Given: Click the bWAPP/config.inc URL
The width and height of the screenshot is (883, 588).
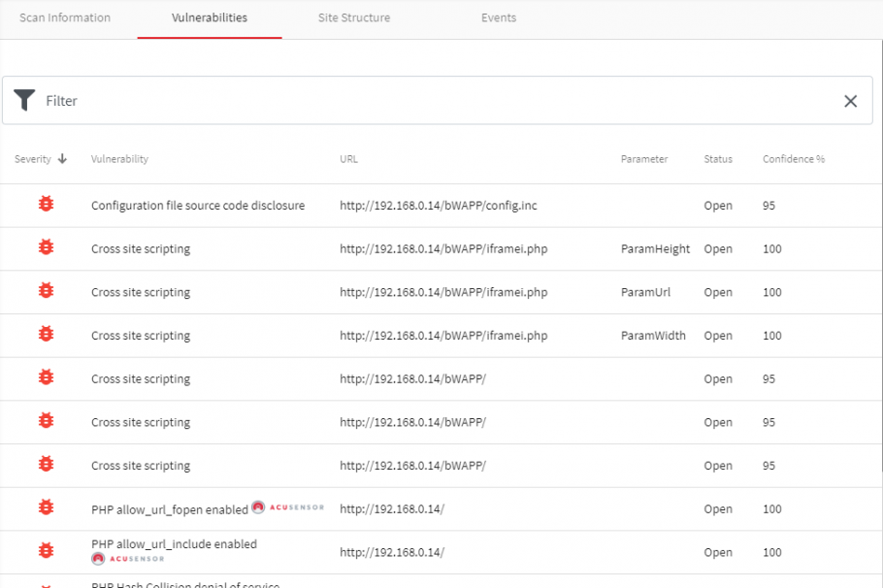Looking at the screenshot, I should pos(439,206).
